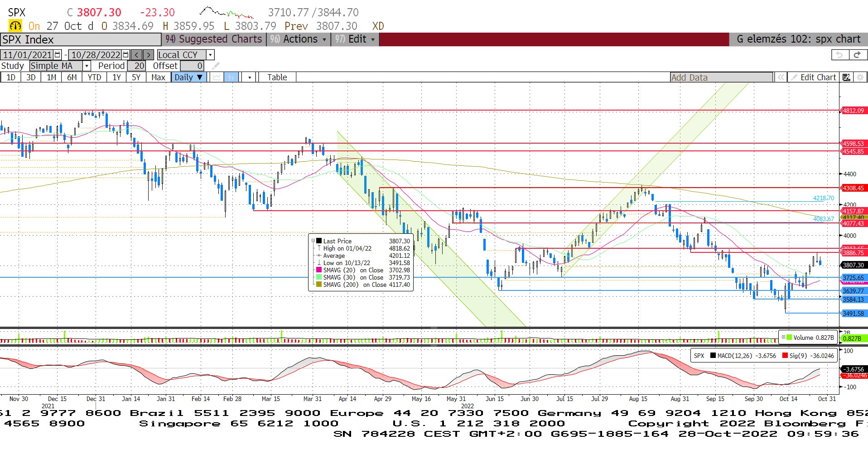Screen dimensions: 868x459
Task: Click the 4812.09 resistance price label
Action: pyautogui.click(x=853, y=111)
